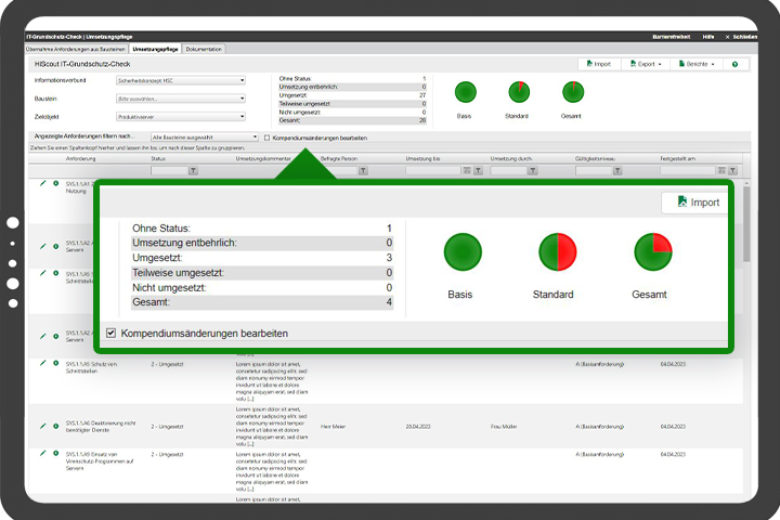Sort by the Anforderung column header
This screenshot has height=520, width=780.
(x=81, y=159)
